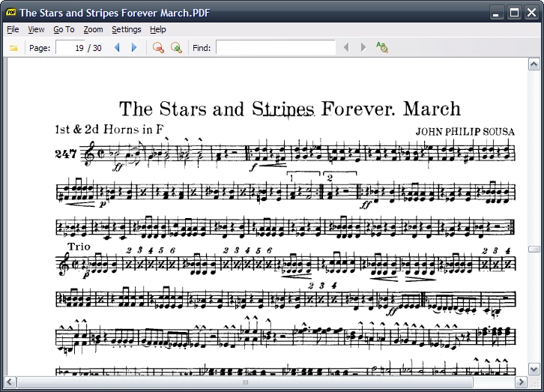Go to next page with blue right arrow
544x392 pixels.
point(134,47)
